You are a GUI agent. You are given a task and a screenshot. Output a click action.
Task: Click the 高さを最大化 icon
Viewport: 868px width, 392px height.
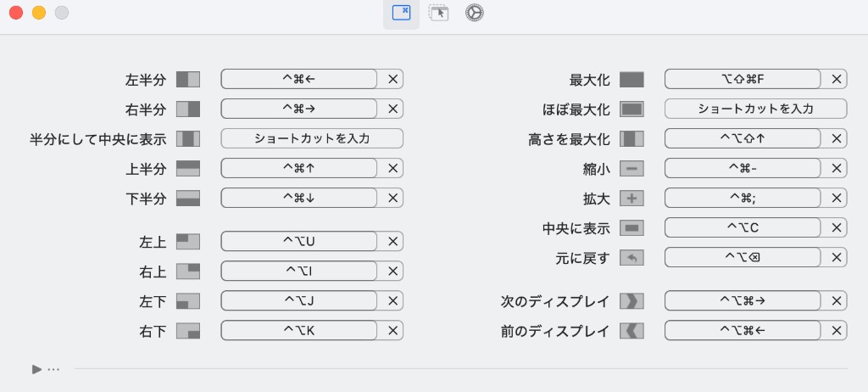coord(632,138)
